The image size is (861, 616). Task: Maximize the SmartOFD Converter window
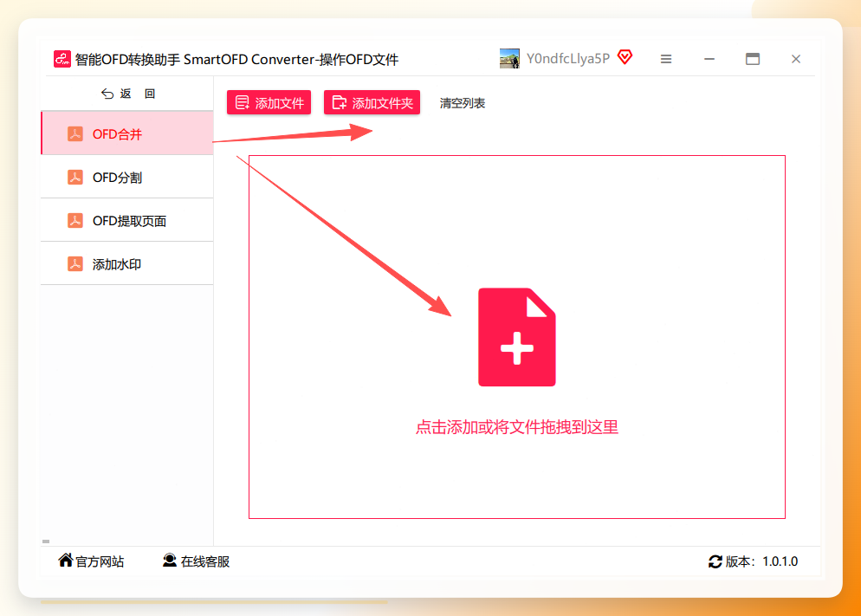(753, 59)
